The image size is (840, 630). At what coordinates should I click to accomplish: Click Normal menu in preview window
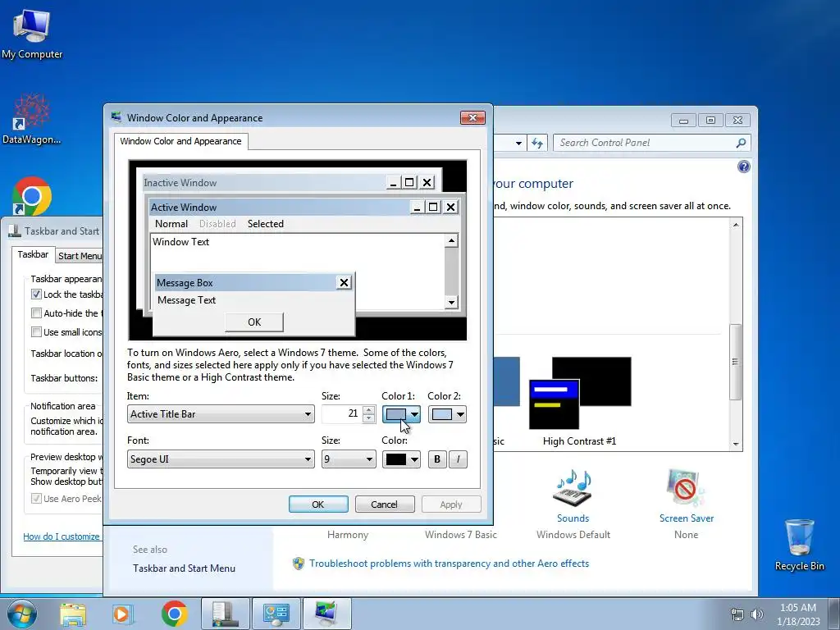point(171,224)
